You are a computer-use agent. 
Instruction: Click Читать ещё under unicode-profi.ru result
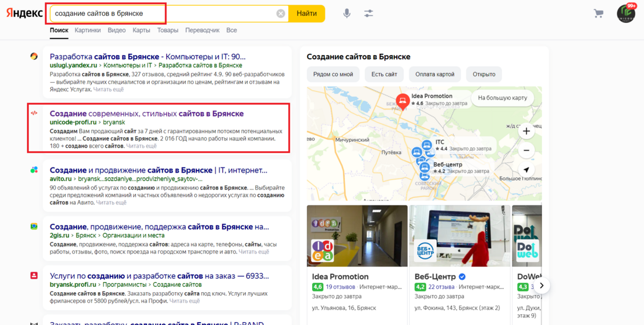click(141, 146)
